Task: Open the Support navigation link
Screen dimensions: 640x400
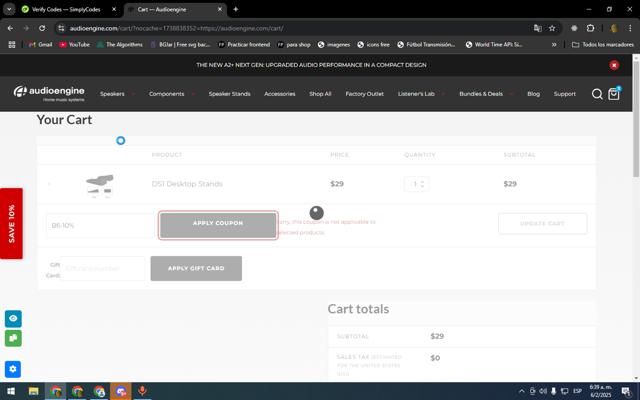Action: [x=564, y=94]
